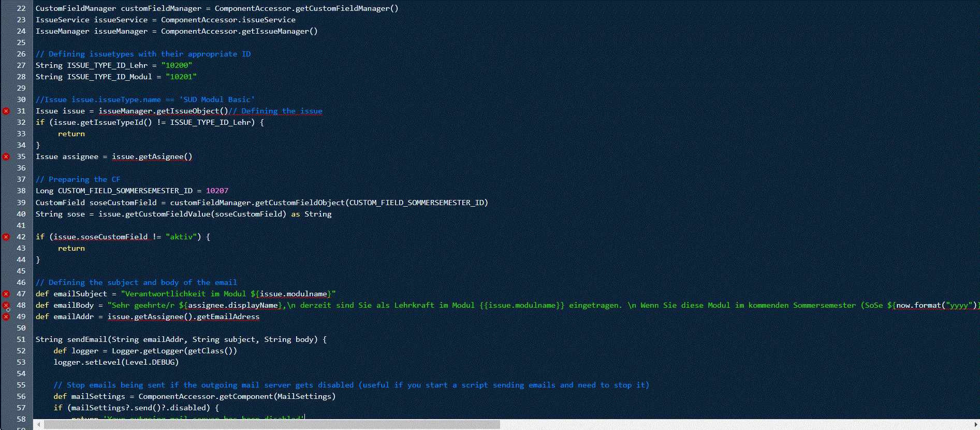Click the "//Issue issue.issueType.name" comment on line 30
The image size is (980, 430).
pyautogui.click(x=145, y=99)
